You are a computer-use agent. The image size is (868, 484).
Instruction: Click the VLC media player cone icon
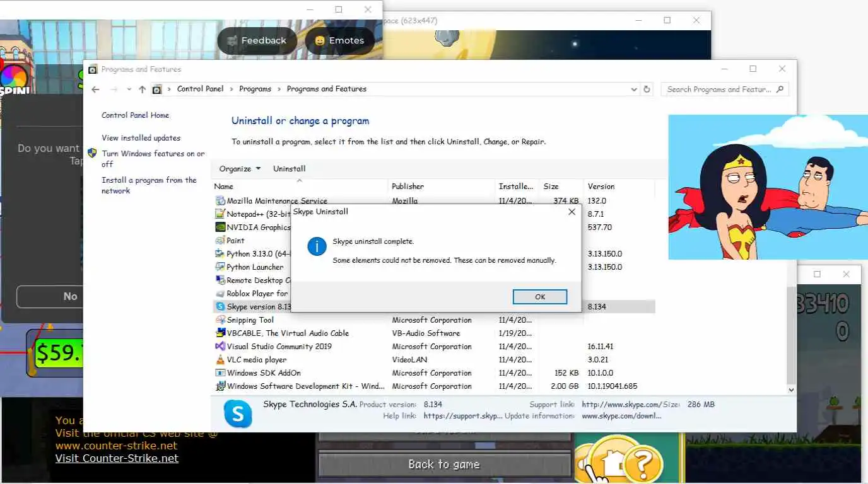pos(220,360)
